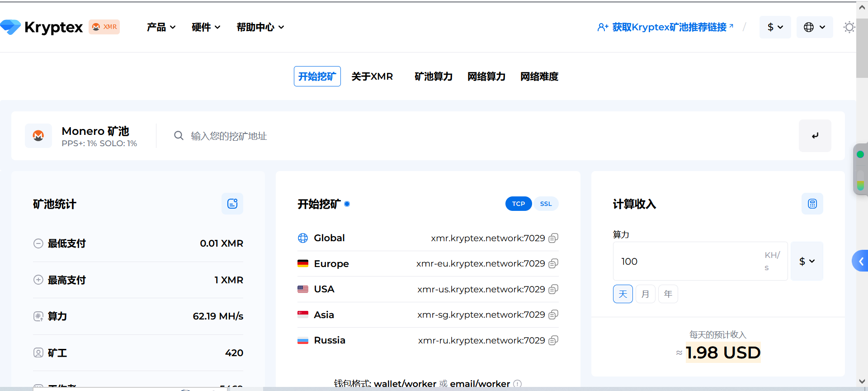Click xmr-us.kryptex.network:7029 address text
The height and width of the screenshot is (391, 868).
(481, 289)
